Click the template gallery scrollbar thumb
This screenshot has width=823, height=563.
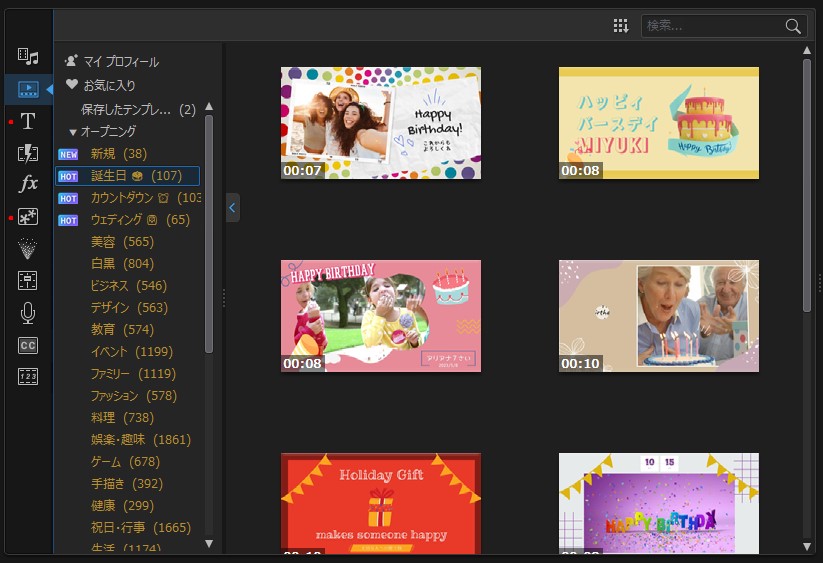tap(807, 186)
